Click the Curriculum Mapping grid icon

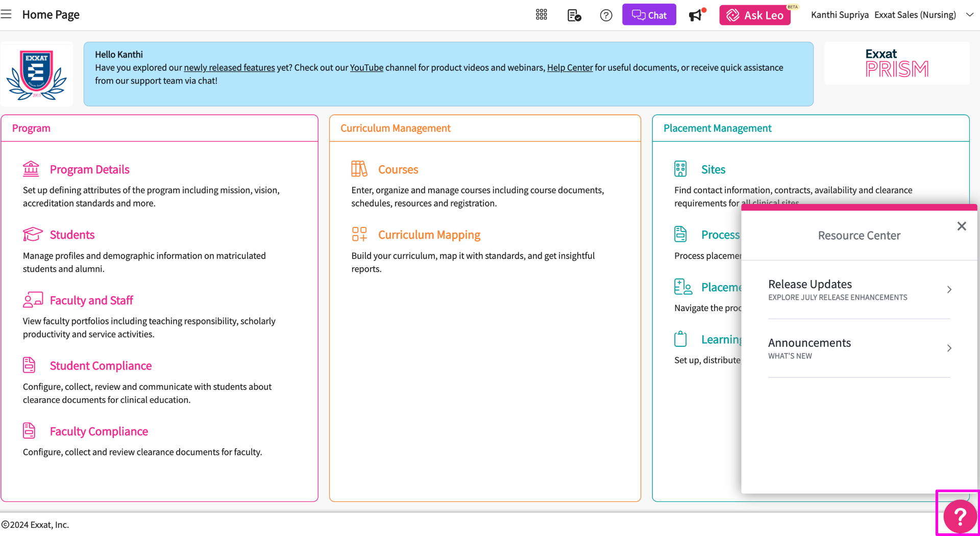click(x=359, y=234)
